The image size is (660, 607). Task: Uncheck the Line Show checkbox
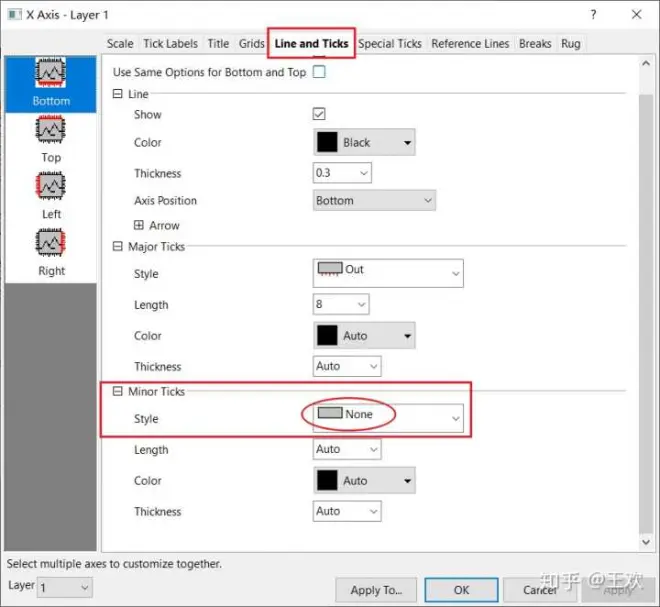tap(319, 114)
